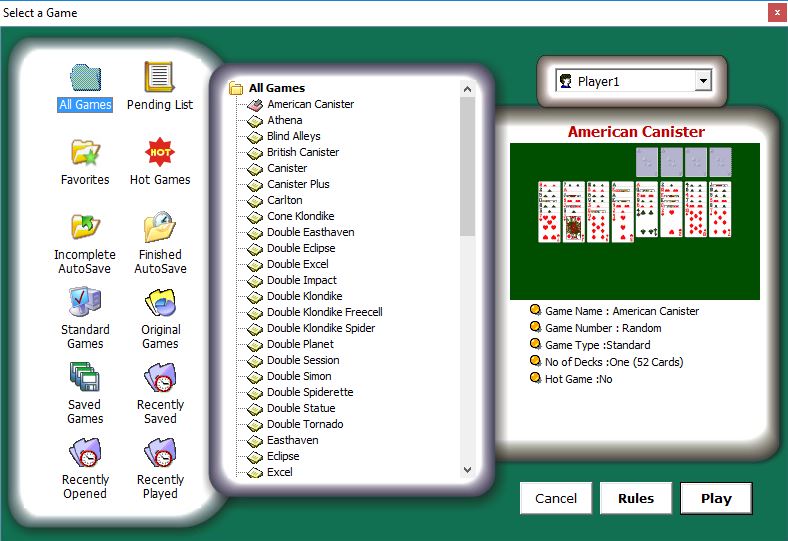Pick Double Excel from the list

tap(298, 264)
